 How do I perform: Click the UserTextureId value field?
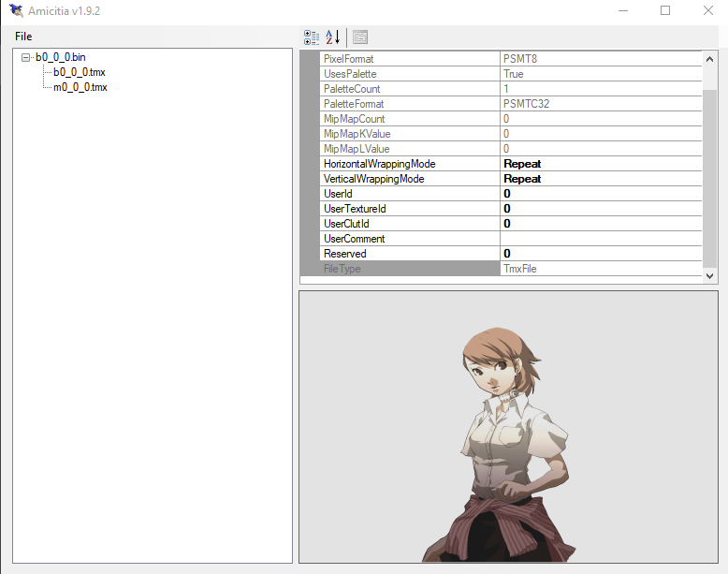[601, 209]
